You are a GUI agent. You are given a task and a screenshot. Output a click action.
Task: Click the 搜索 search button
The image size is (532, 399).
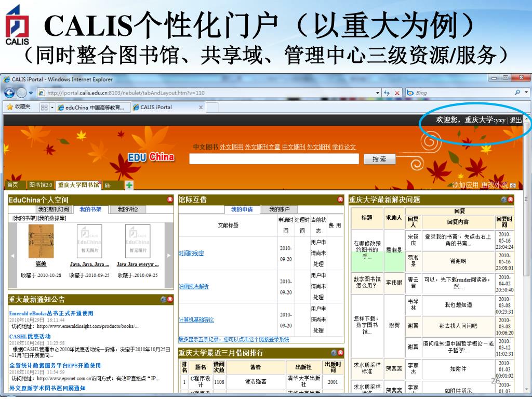[x=379, y=159]
